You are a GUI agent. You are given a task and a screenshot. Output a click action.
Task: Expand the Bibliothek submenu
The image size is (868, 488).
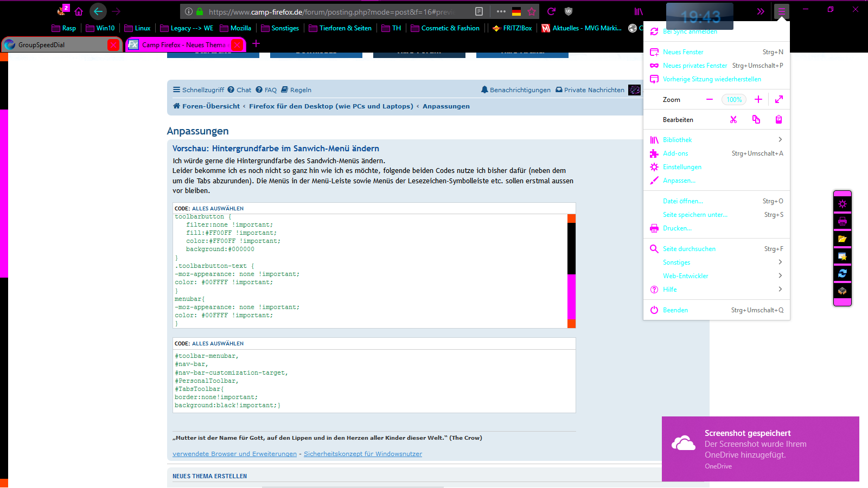[780, 140]
